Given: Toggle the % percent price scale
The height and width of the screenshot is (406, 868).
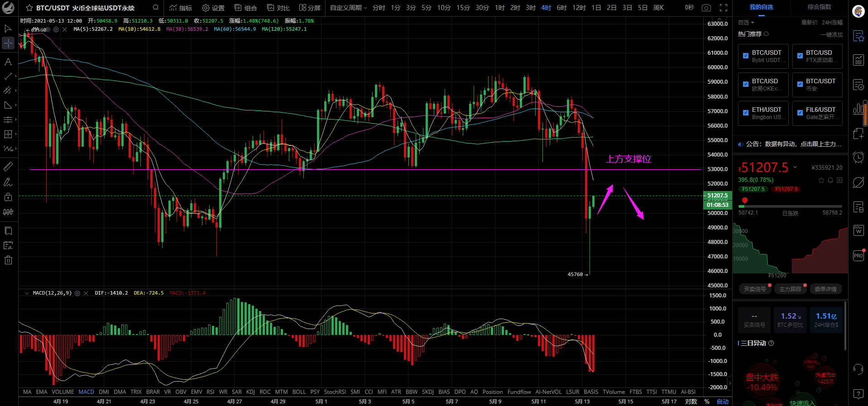Looking at the screenshot, I should [707, 401].
